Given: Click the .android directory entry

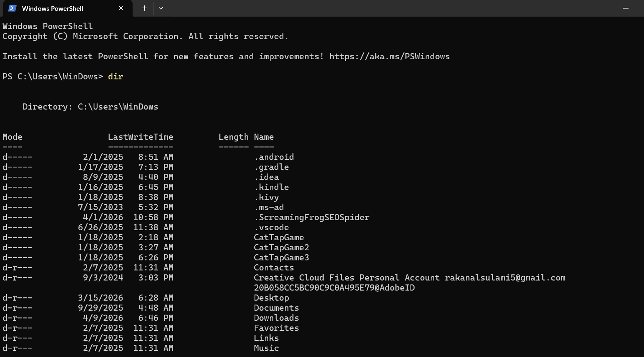Looking at the screenshot, I should click(x=274, y=157).
